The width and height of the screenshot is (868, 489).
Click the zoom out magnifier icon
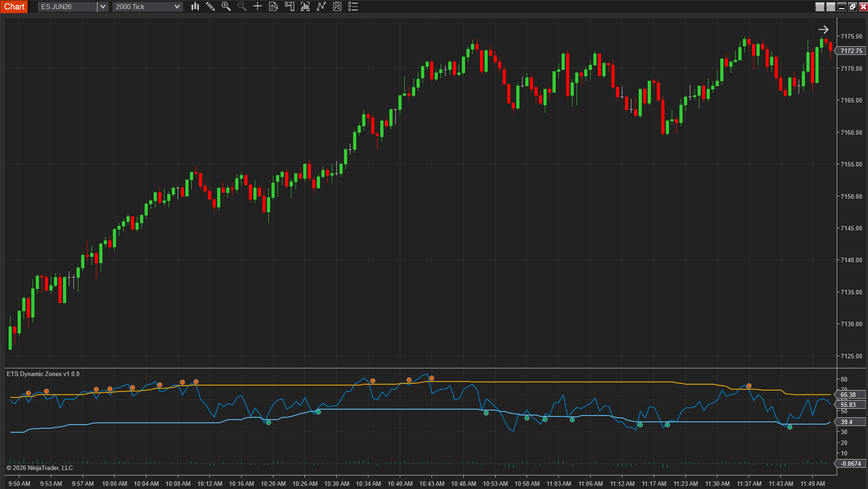242,6
